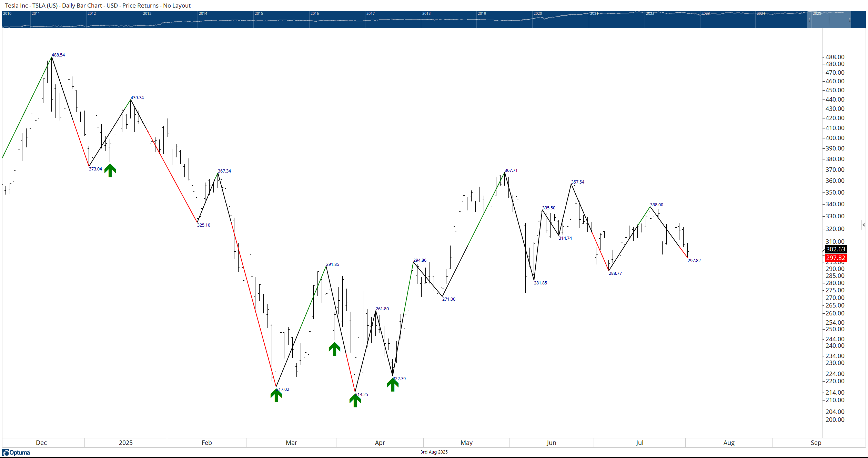Select green up arrow below 214.25 low
The height and width of the screenshot is (458, 868).
[x=355, y=400]
